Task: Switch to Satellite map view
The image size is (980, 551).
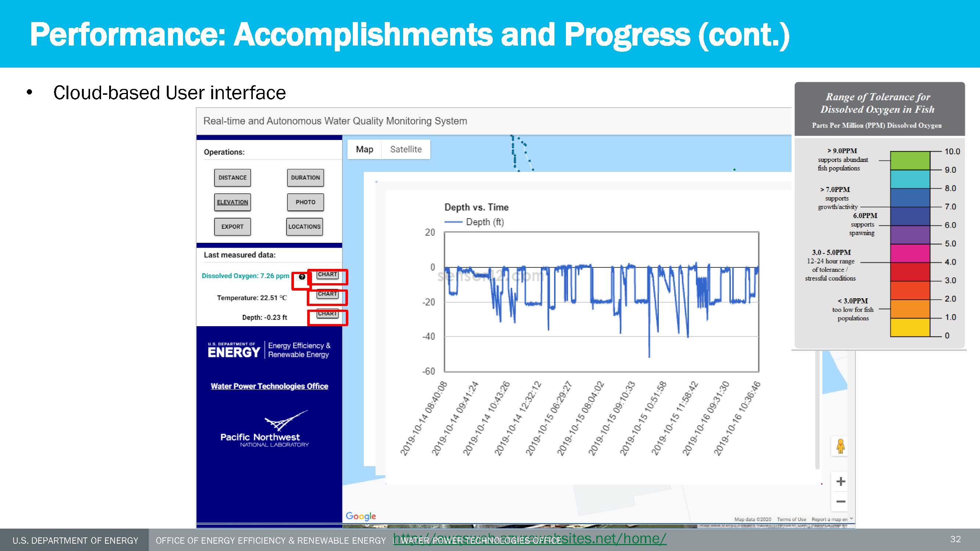Action: [406, 150]
